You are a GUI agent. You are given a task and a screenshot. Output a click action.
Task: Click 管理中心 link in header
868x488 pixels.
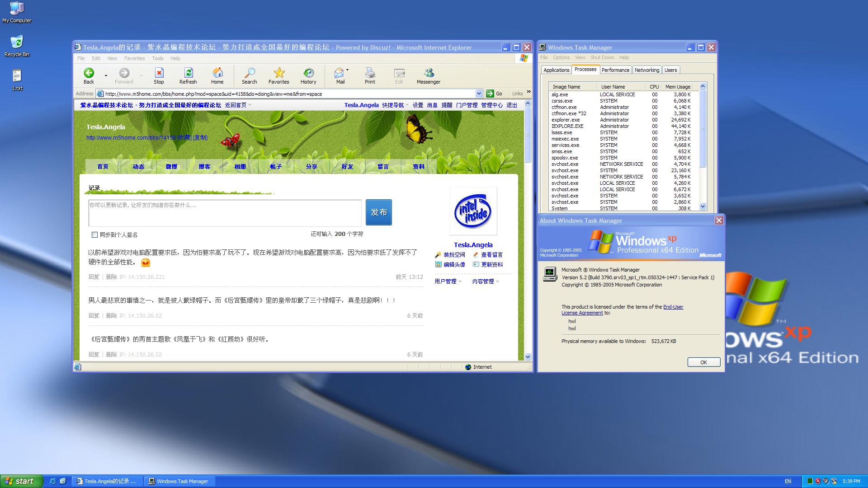pyautogui.click(x=492, y=105)
